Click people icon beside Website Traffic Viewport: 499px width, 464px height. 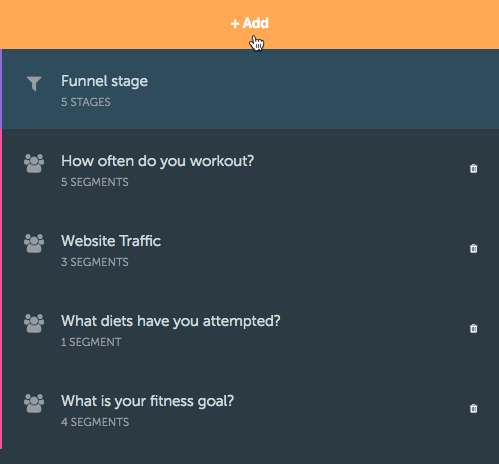pyautogui.click(x=34, y=243)
